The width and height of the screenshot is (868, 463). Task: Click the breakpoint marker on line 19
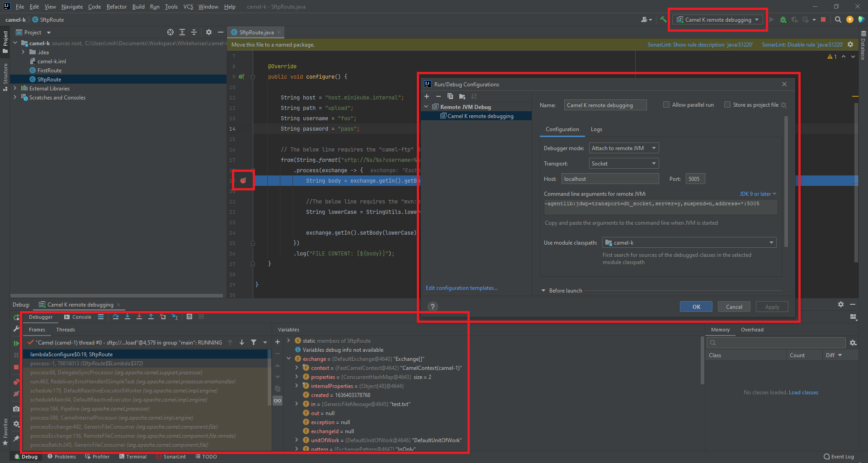click(x=243, y=180)
